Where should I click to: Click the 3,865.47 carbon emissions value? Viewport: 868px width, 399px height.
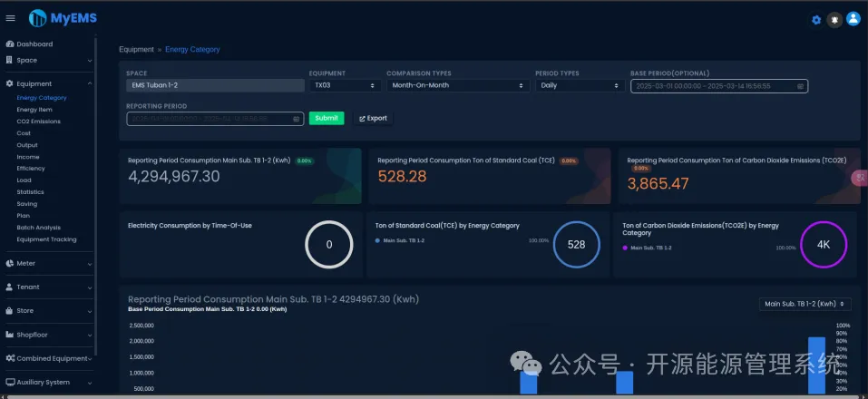click(658, 184)
